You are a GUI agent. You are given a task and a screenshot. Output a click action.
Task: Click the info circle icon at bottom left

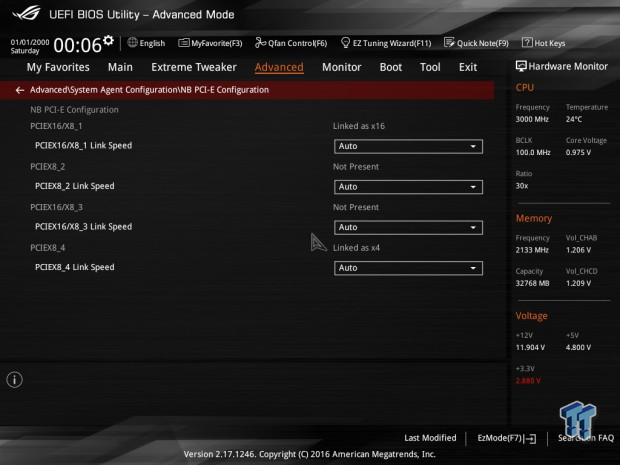(15, 380)
